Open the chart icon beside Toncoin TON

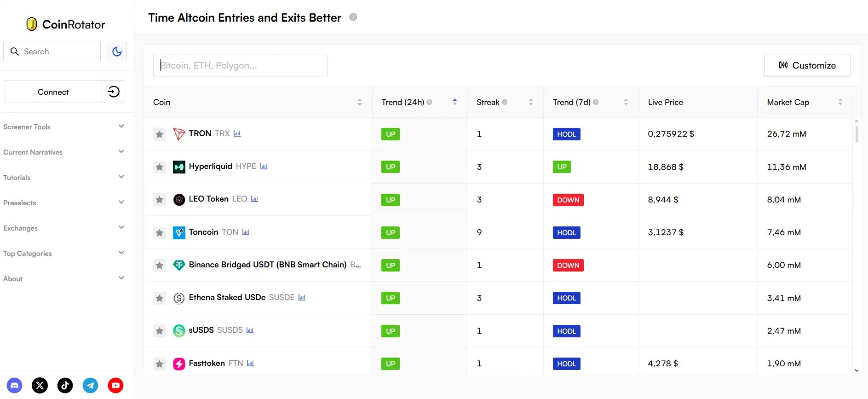[246, 232]
